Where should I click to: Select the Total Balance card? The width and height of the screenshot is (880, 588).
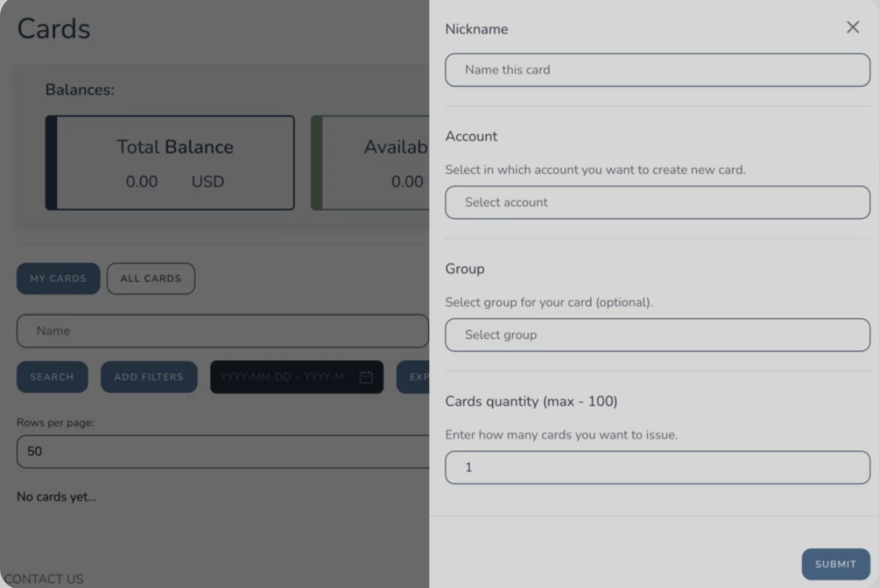(x=170, y=163)
